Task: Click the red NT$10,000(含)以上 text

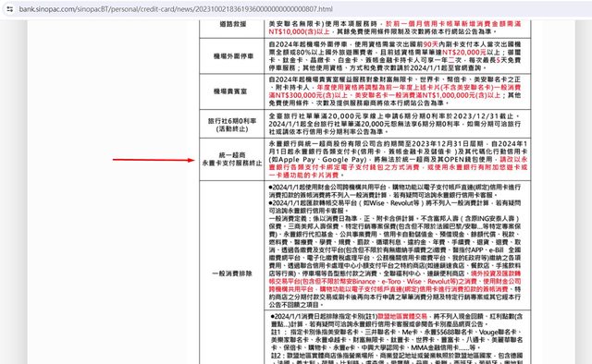Action: click(300, 31)
